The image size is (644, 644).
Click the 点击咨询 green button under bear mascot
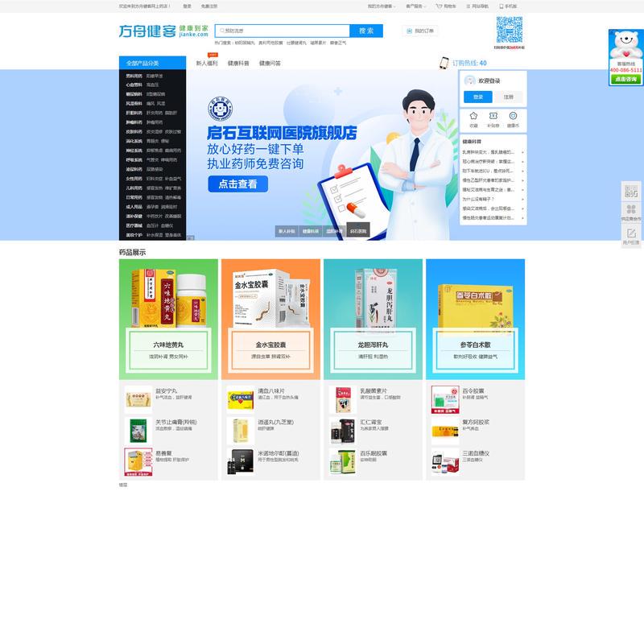click(x=626, y=79)
